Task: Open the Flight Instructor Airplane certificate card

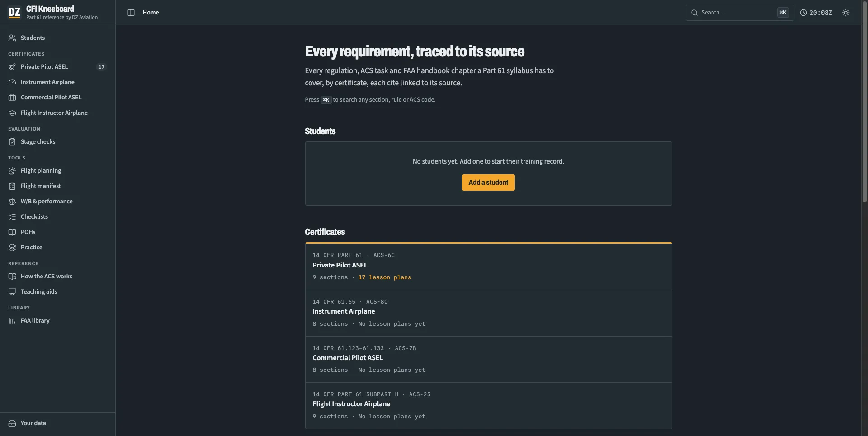Action: [488, 406]
